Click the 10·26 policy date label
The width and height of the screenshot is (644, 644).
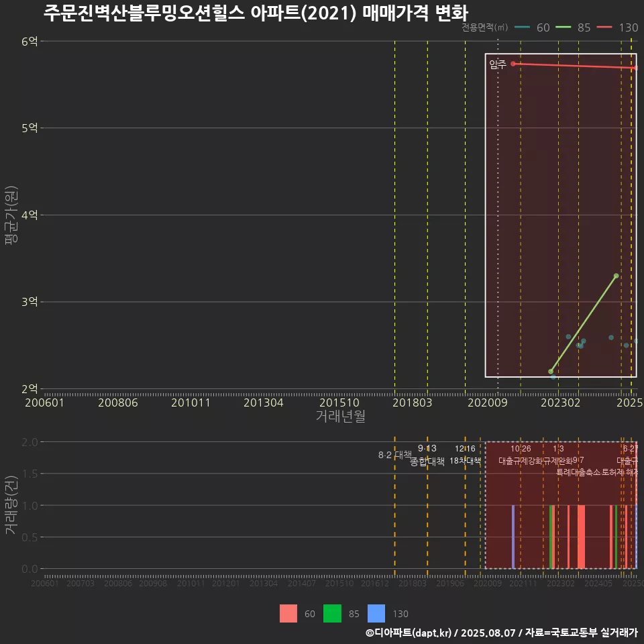coord(521,449)
